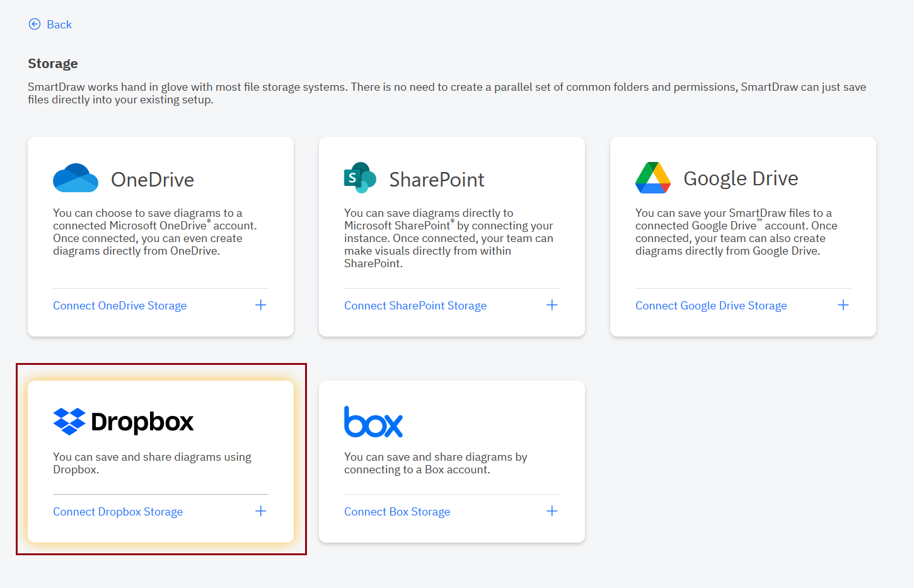
Task: Click the Box logo icon
Action: (x=373, y=422)
